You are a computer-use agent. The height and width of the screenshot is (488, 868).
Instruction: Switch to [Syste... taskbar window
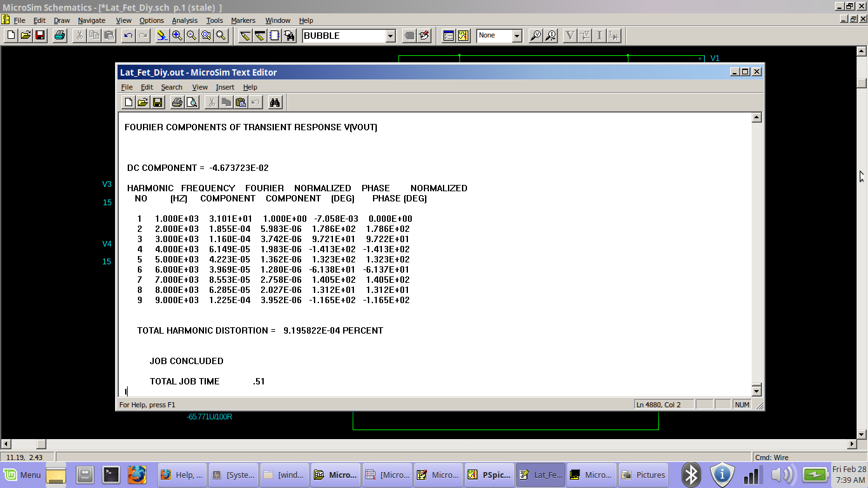[233, 475]
